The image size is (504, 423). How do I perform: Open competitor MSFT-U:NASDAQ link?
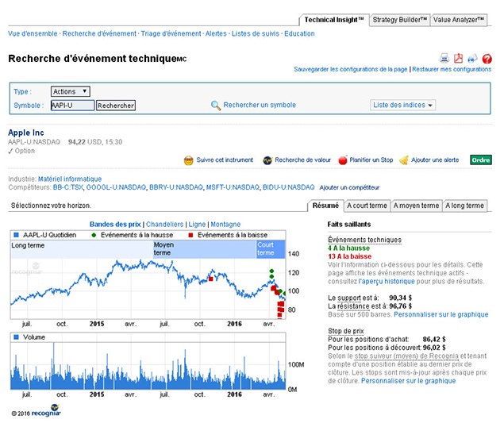233,187
